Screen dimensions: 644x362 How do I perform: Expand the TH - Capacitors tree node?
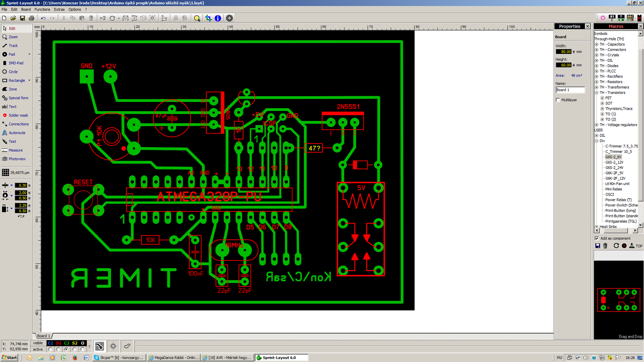coord(597,45)
